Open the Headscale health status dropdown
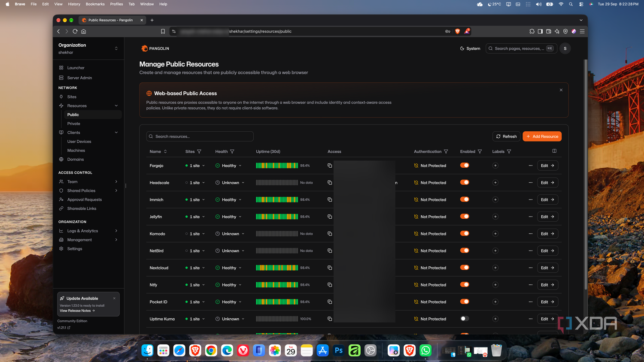644x362 pixels. pyautogui.click(x=230, y=183)
